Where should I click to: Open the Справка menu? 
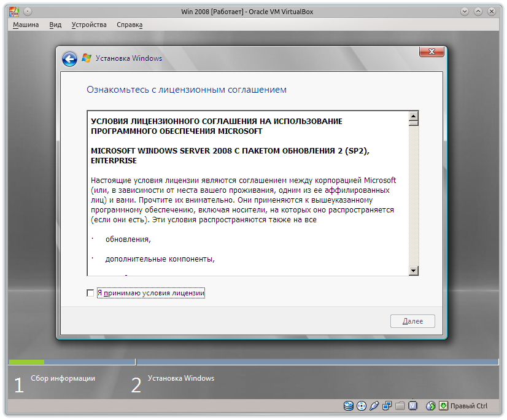(x=129, y=25)
